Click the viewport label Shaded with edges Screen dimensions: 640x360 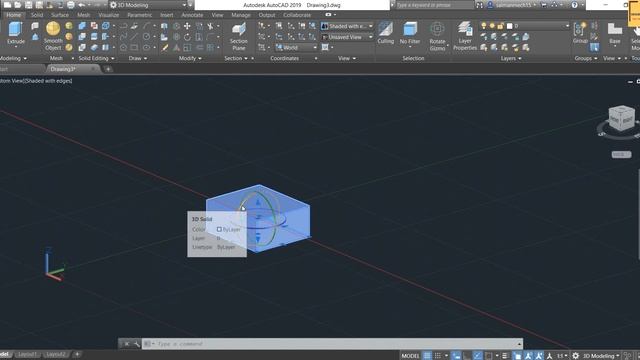[48, 81]
